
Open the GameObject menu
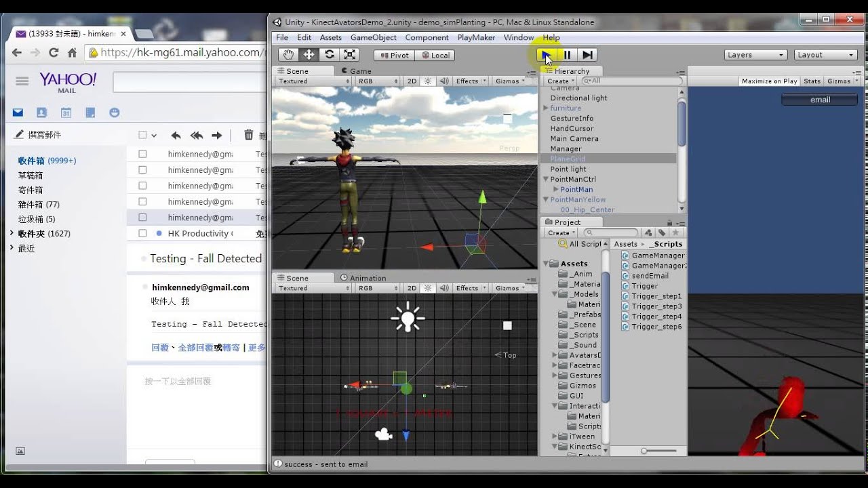(x=374, y=37)
